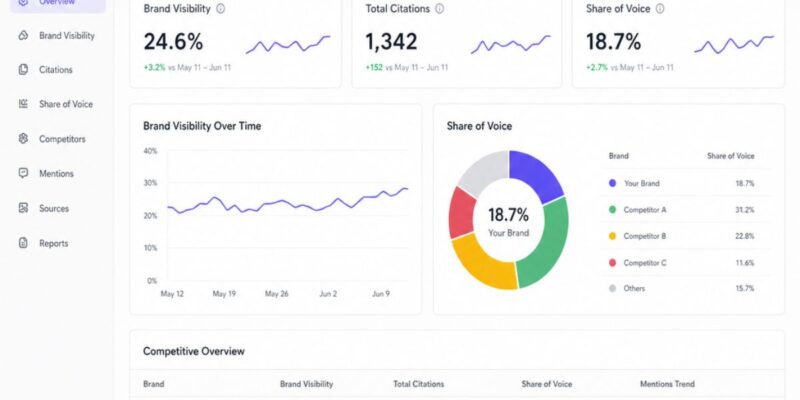Image resolution: width=800 pixels, height=400 pixels.
Task: Open the Mentions section
Action: [56, 173]
